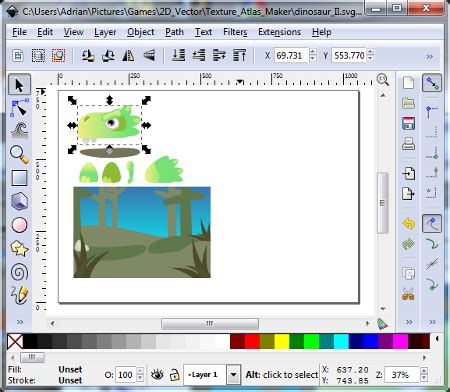This screenshot has height=392, width=450.
Task: Open the Extensions menu
Action: point(279,32)
